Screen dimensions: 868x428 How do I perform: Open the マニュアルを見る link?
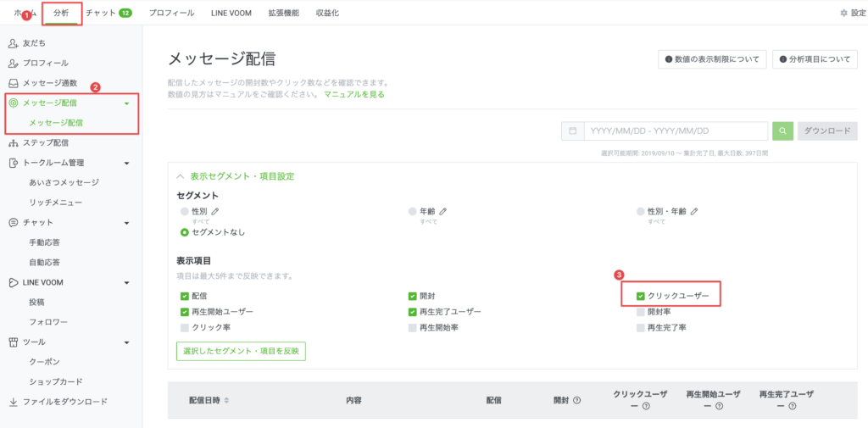pos(354,95)
